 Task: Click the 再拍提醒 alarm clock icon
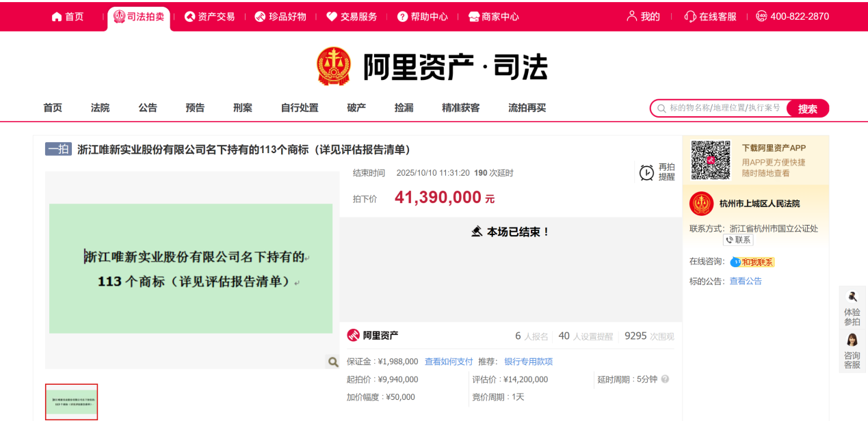point(646,173)
